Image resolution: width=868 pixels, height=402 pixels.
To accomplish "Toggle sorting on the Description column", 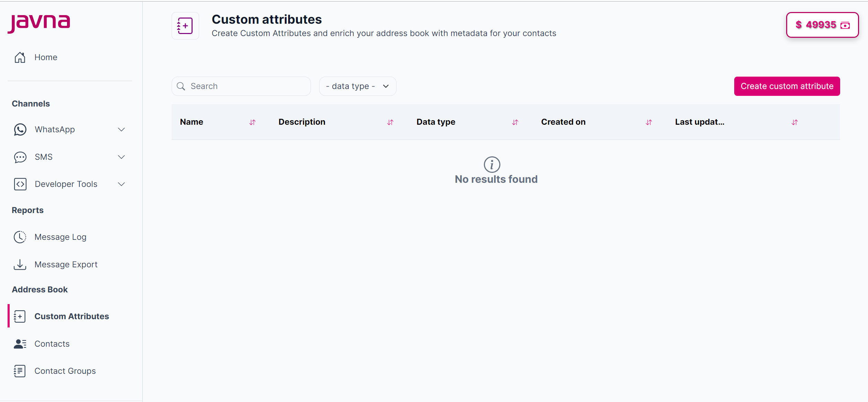I will coord(390,122).
